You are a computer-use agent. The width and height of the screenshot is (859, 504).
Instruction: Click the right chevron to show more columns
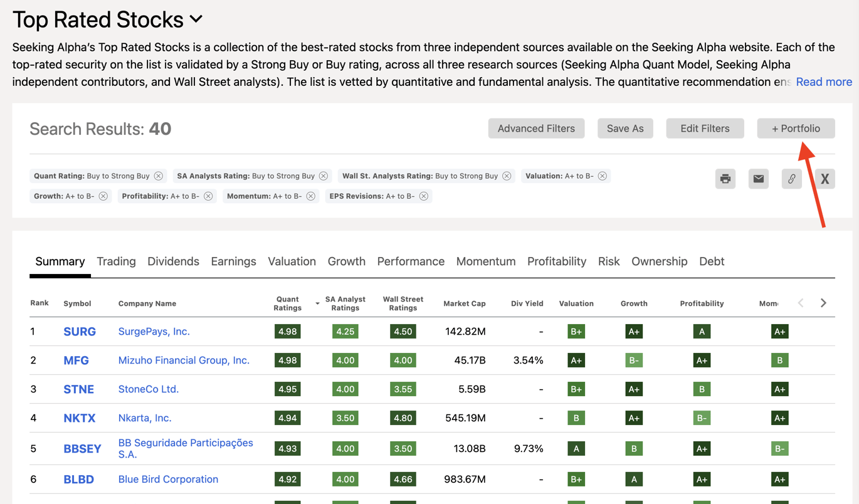(823, 303)
